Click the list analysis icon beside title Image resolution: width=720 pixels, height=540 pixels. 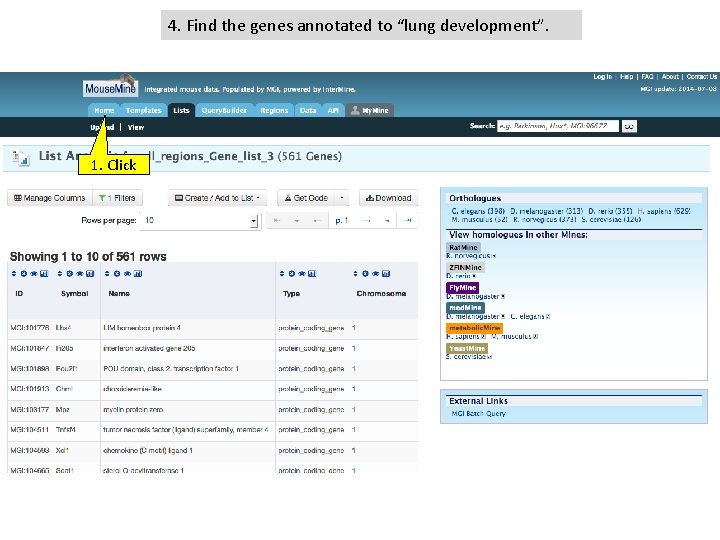[x=20, y=158]
